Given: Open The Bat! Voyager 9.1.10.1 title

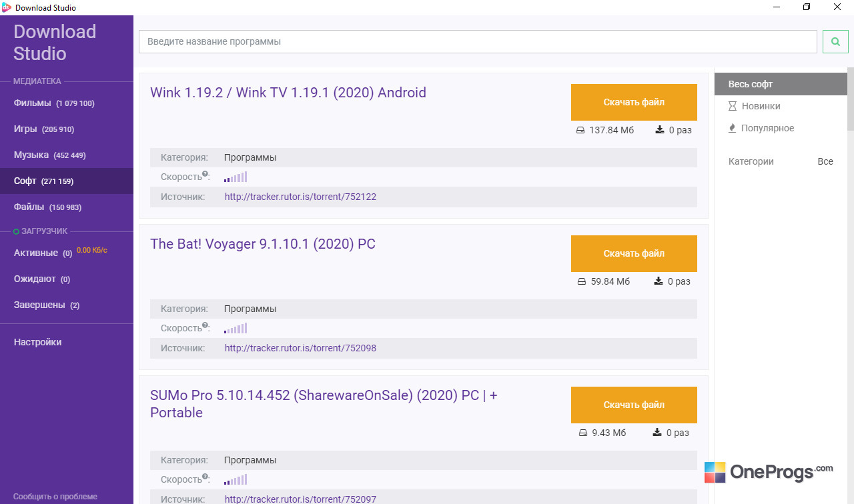Looking at the screenshot, I should click(x=263, y=244).
